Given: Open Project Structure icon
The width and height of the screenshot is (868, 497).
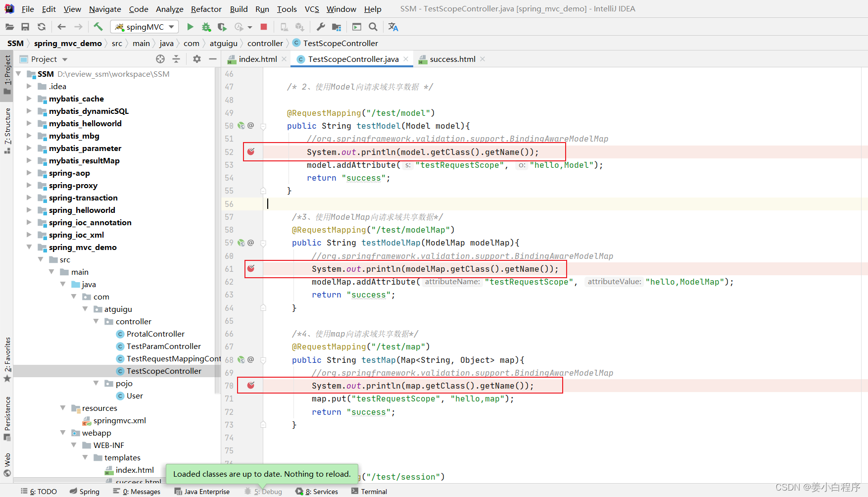Looking at the screenshot, I should 337,27.
